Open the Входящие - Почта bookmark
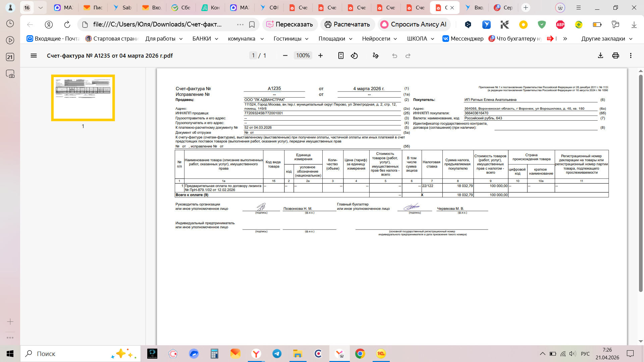644x362 pixels. [53, 39]
